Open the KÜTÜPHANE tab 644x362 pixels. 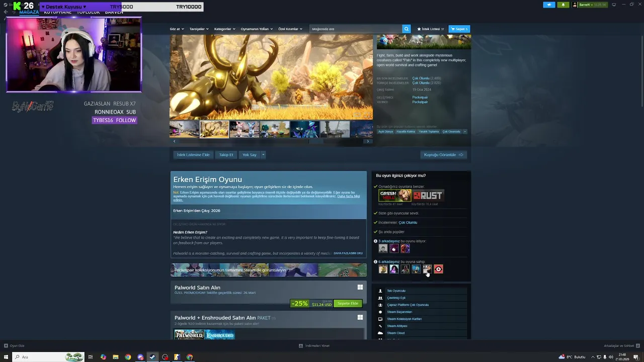[x=57, y=12]
